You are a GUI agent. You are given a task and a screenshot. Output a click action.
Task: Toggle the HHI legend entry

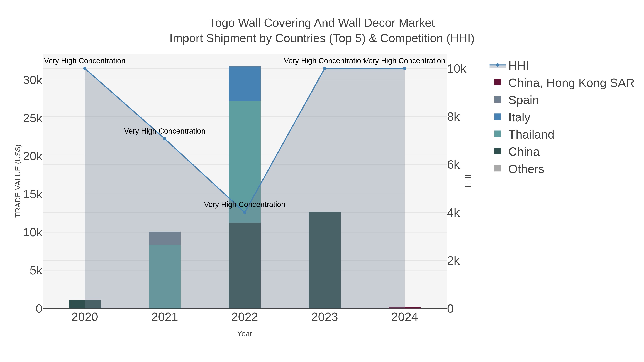pos(509,66)
